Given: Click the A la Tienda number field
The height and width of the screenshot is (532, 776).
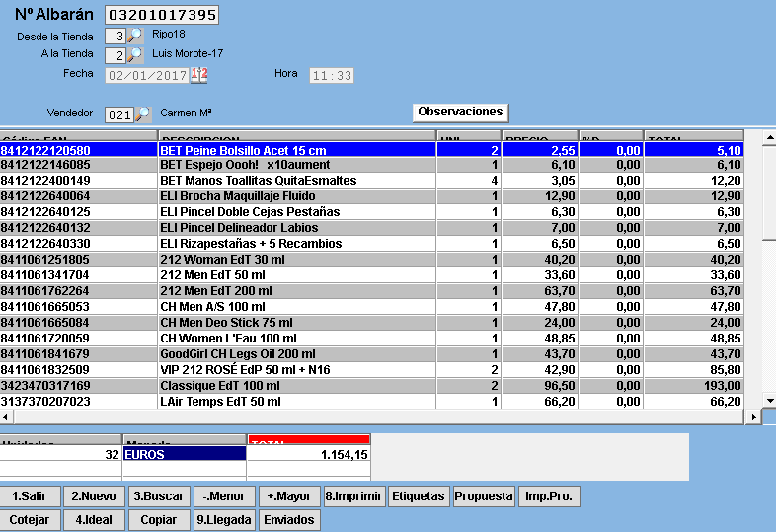Looking at the screenshot, I should point(116,55).
